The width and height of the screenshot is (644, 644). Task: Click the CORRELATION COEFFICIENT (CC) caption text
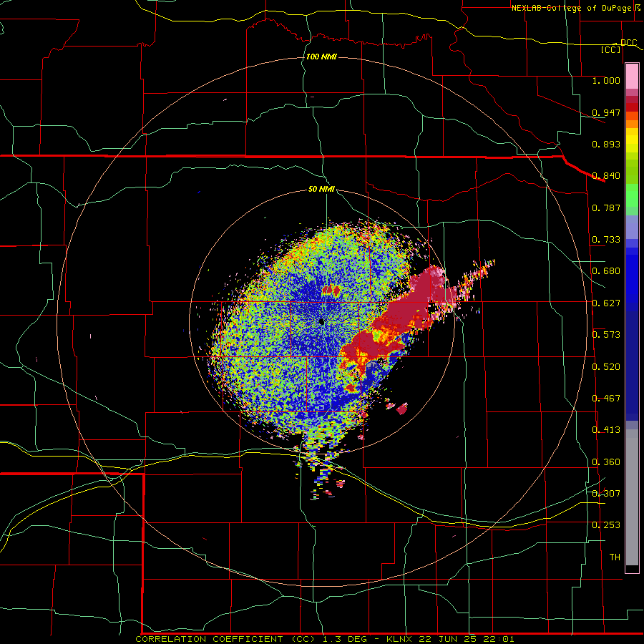225,639
